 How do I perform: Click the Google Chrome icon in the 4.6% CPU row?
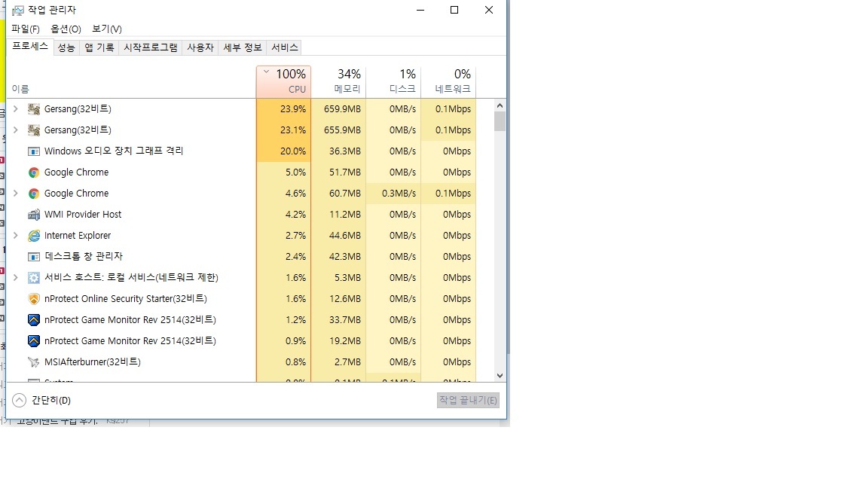point(34,194)
